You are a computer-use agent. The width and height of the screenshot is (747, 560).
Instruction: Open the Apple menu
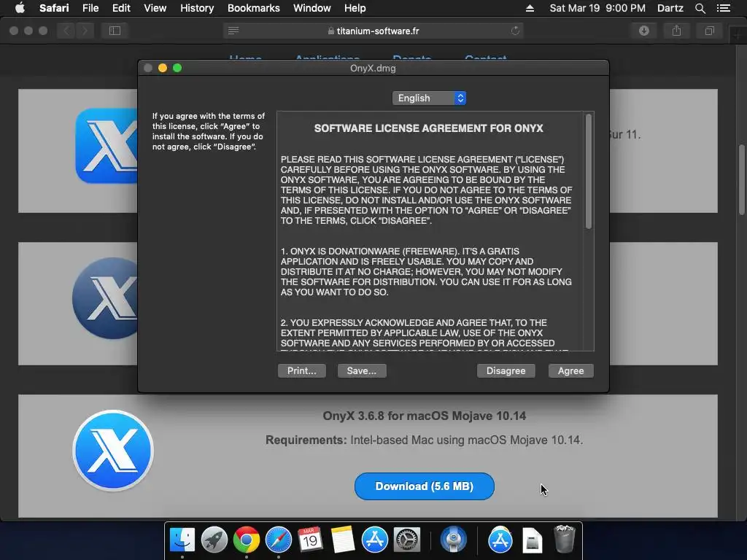pos(20,8)
